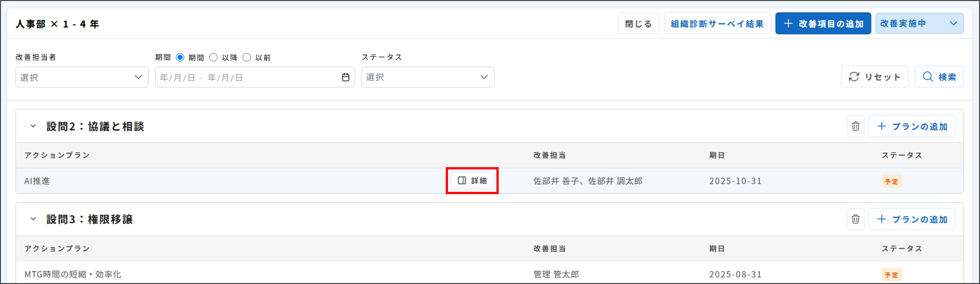
Task: Collapse the 設問2：協議と相談 section
Action: [x=33, y=126]
